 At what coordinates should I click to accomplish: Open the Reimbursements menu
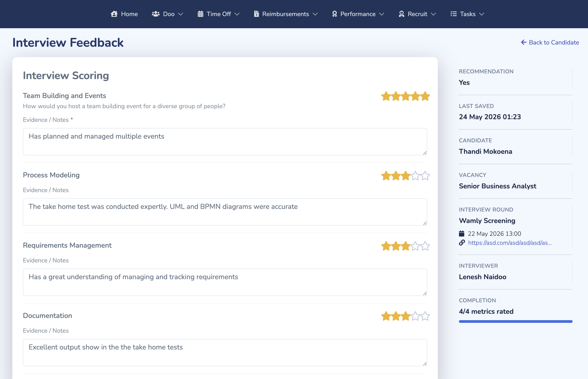click(x=286, y=14)
